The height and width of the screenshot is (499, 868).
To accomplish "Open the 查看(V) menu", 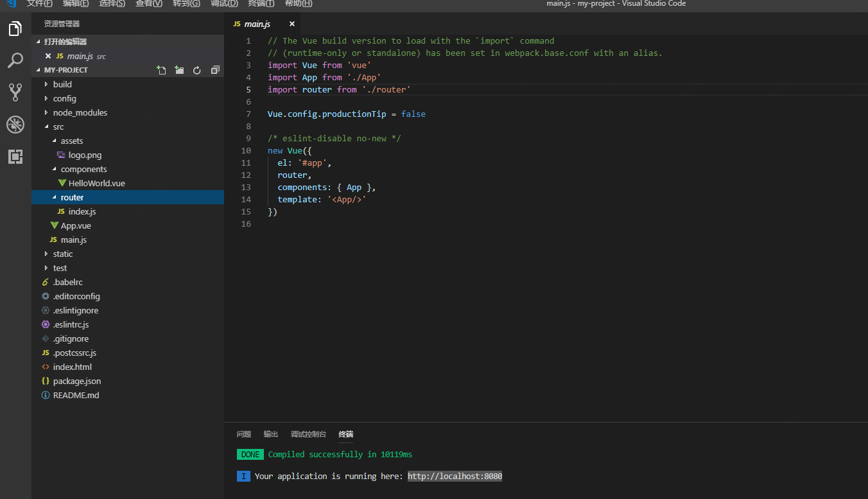I will [149, 4].
